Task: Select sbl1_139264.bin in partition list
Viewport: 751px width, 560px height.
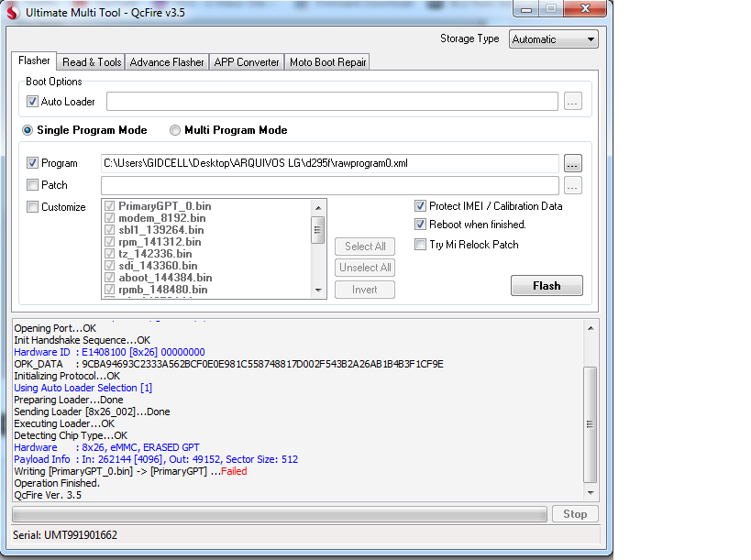Action: (x=161, y=230)
